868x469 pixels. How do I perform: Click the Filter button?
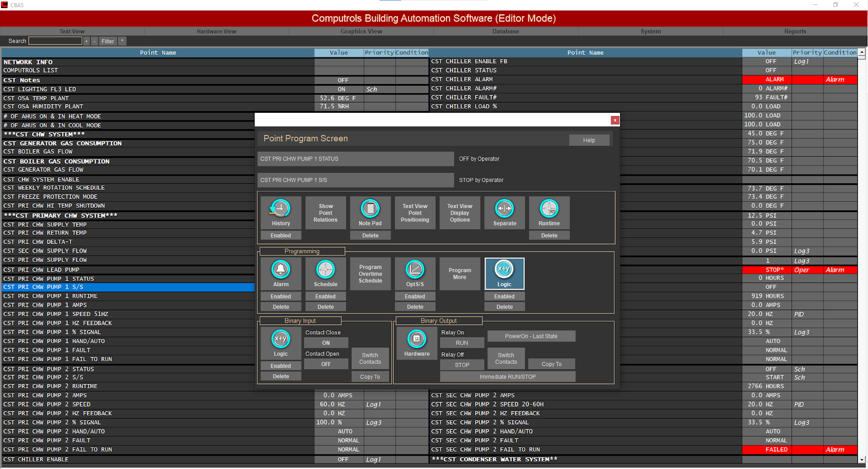[x=107, y=41]
